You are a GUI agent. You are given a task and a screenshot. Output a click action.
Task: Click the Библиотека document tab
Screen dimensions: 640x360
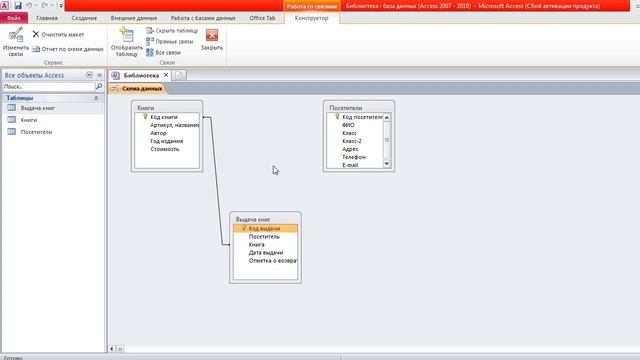tap(141, 76)
